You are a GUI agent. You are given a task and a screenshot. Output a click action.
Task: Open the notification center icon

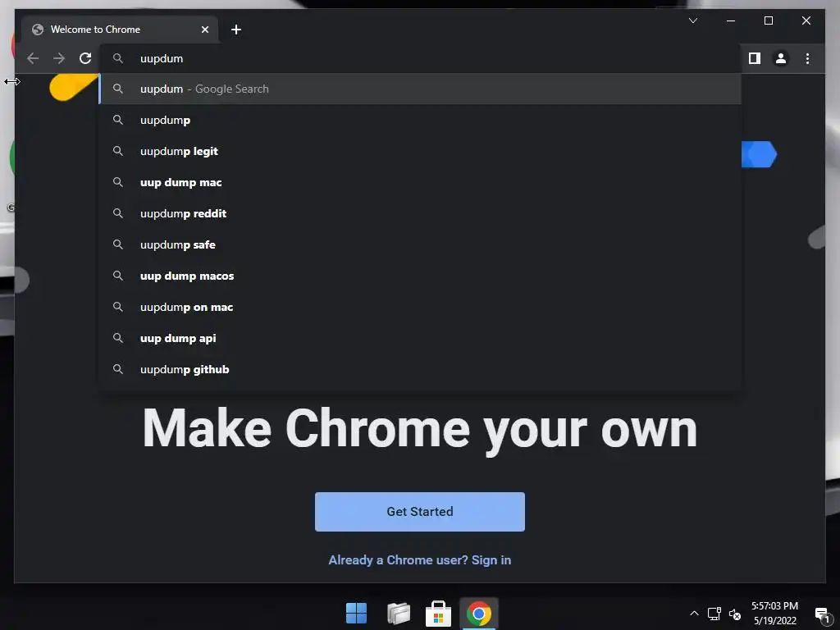point(822,614)
